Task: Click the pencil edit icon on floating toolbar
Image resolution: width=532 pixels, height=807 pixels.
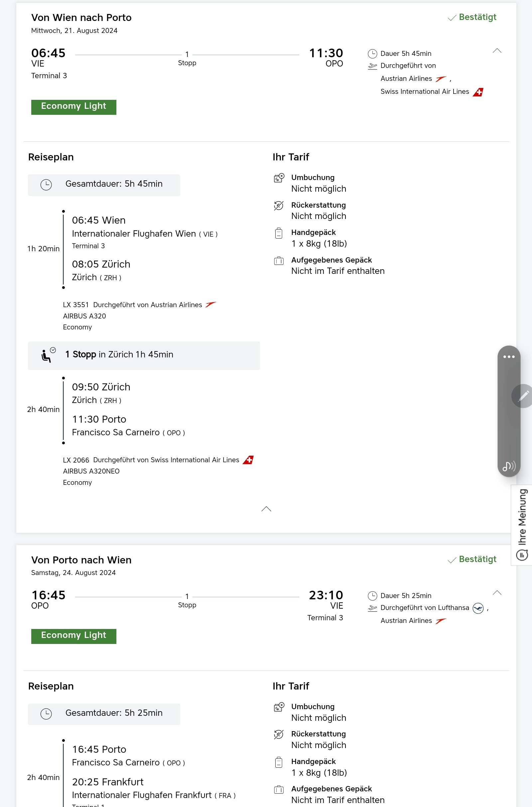Action: click(522, 396)
